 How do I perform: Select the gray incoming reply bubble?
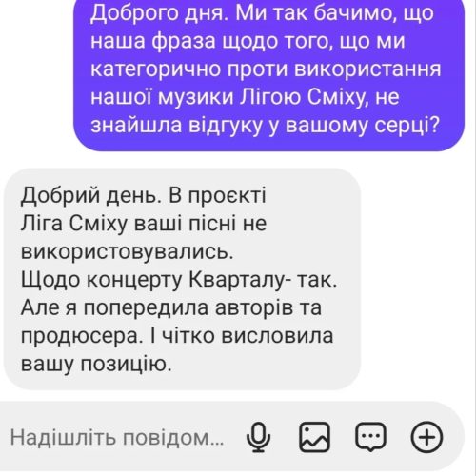182,279
